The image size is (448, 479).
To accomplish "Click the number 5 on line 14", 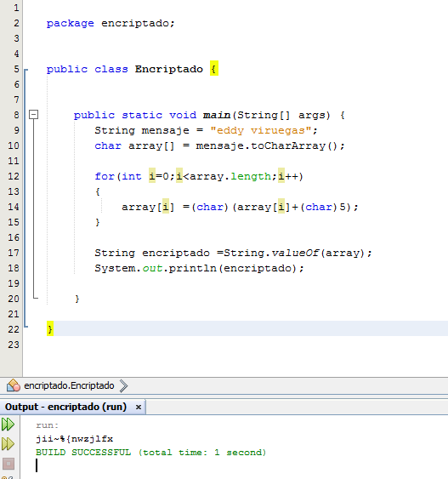I will 343,207.
